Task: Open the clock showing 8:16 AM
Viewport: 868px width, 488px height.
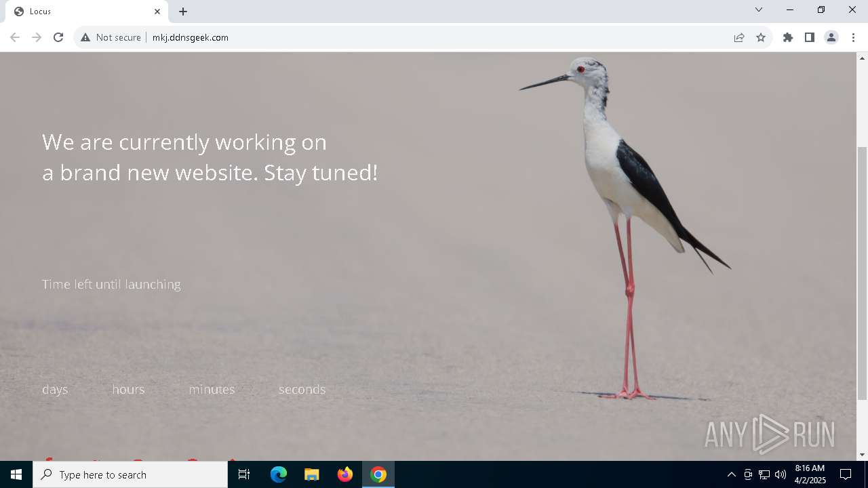Action: (810, 474)
